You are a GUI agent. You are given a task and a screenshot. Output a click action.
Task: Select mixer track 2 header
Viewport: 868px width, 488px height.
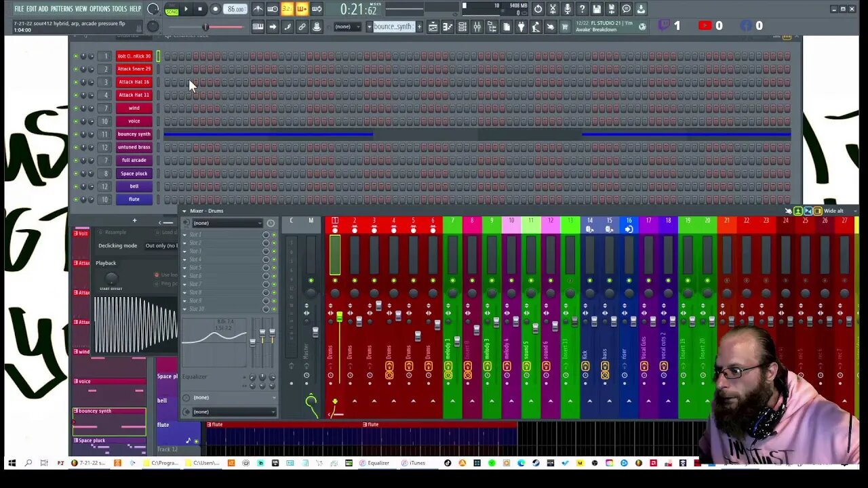click(354, 221)
